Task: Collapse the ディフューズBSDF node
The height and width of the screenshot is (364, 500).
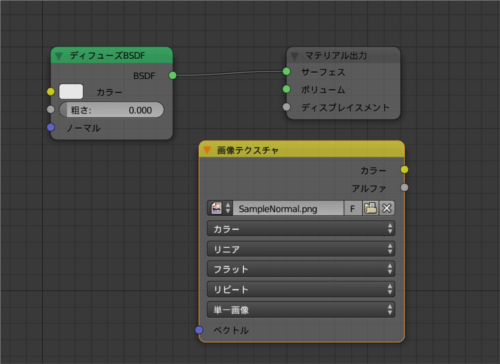Action: pos(59,56)
